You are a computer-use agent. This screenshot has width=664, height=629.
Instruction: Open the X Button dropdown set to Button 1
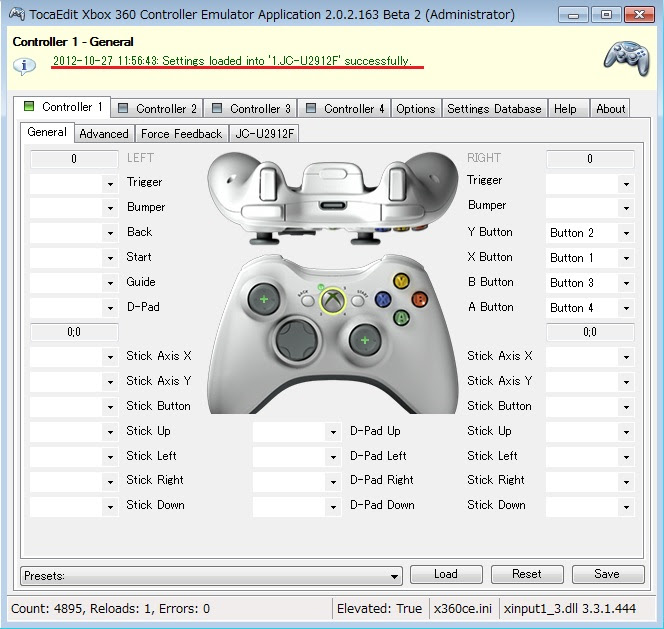(x=590, y=258)
